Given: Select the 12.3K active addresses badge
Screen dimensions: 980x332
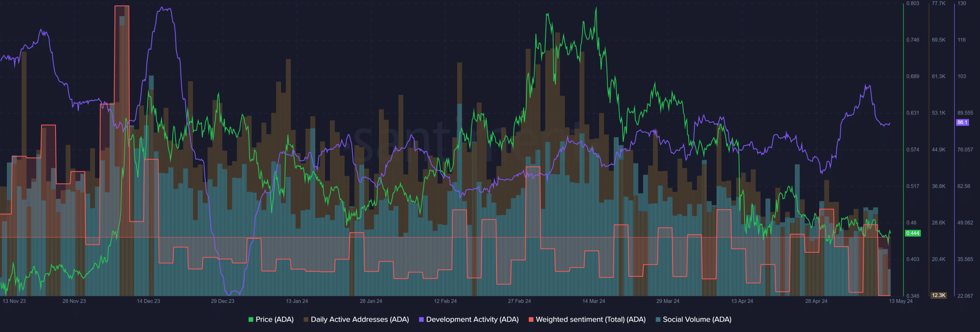Looking at the screenshot, I should click(939, 295).
